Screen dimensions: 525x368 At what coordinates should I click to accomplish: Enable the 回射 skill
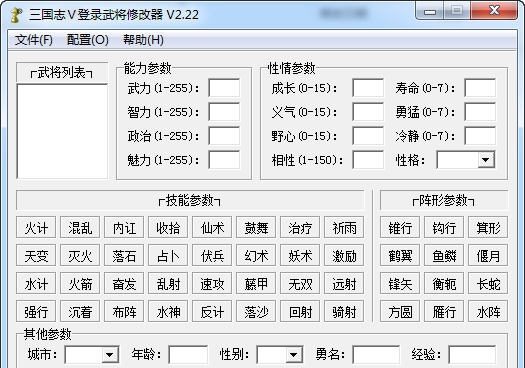pyautogui.click(x=300, y=311)
